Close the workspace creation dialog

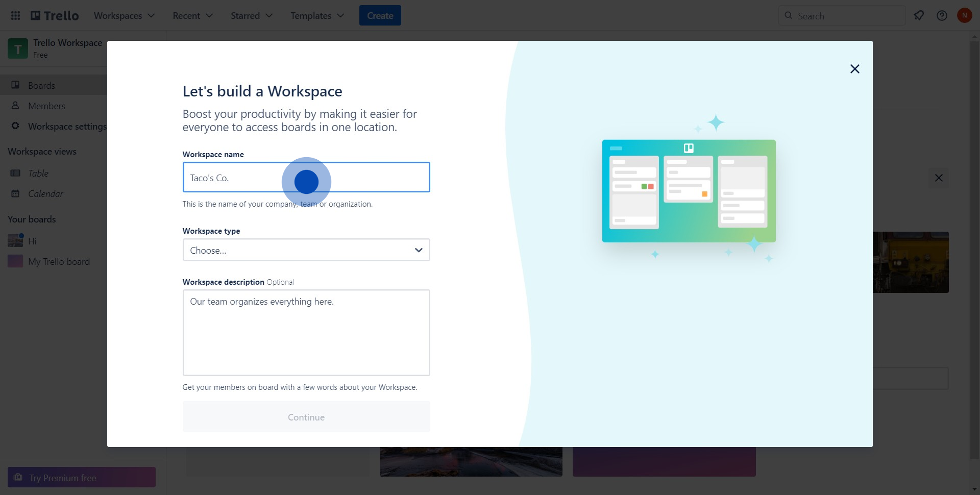(x=855, y=69)
